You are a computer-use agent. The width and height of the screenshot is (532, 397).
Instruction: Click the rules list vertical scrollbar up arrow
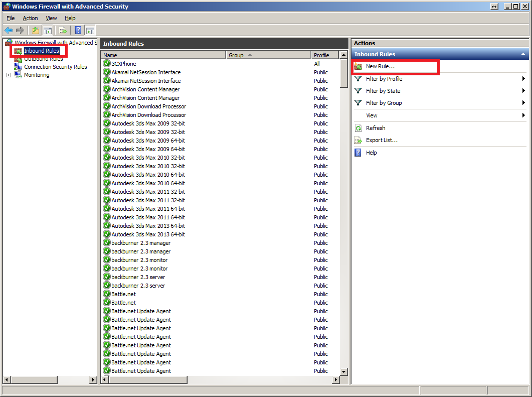[x=343, y=55]
